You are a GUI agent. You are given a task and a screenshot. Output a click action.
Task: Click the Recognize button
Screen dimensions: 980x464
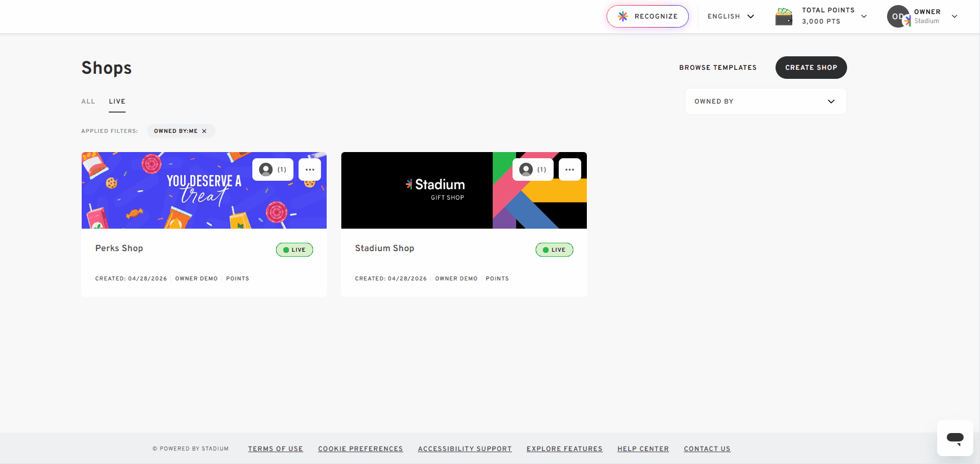coord(648,16)
